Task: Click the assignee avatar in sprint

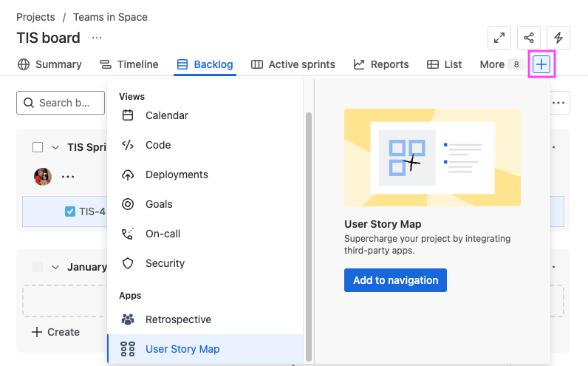Action: [x=43, y=177]
